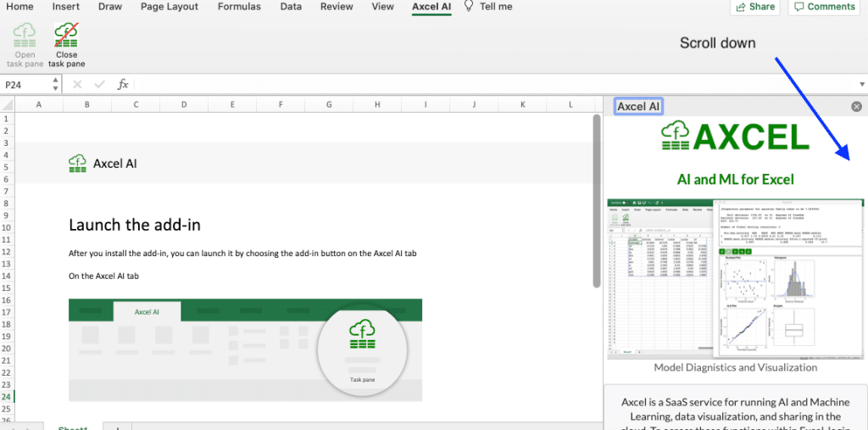Select column F header
Viewport: 868px width, 430px height.
click(281, 104)
